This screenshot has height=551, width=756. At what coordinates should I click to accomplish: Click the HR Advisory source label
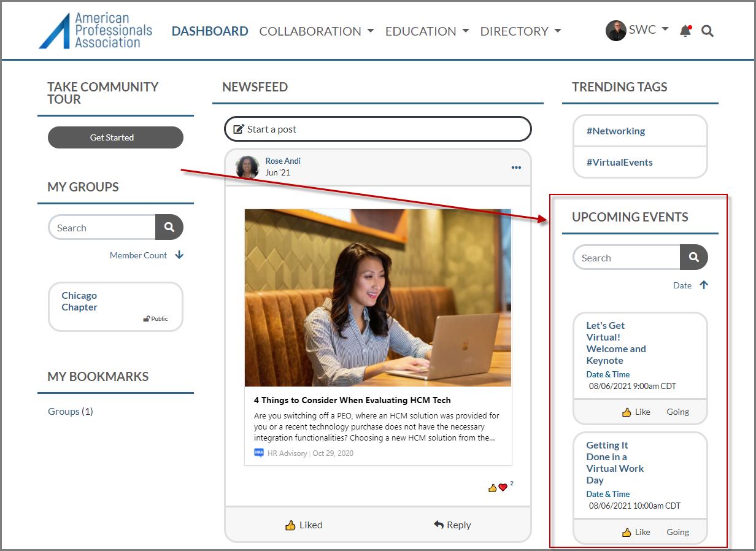coord(287,453)
